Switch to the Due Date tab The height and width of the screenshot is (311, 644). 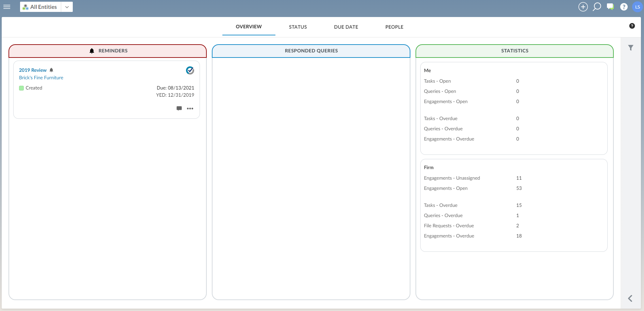(346, 27)
